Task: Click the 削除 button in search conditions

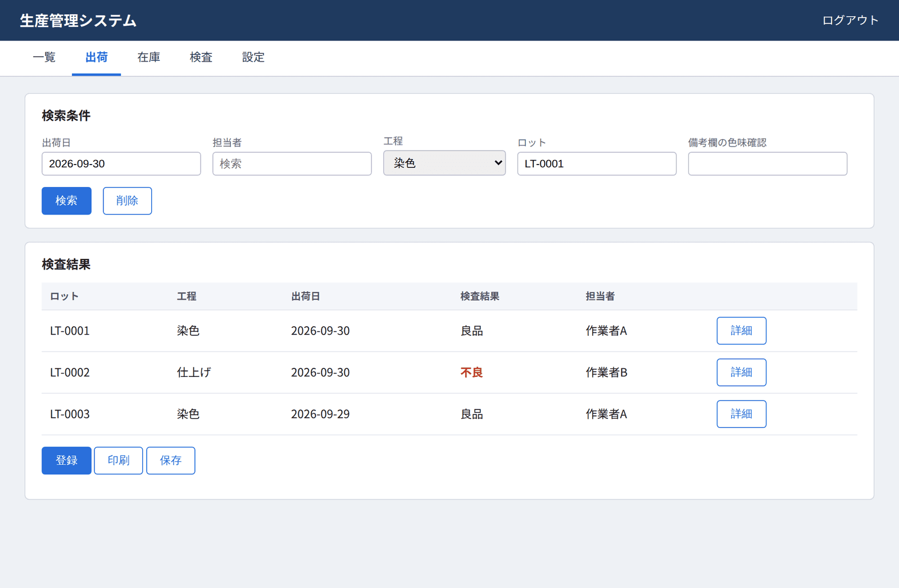Action: (127, 200)
